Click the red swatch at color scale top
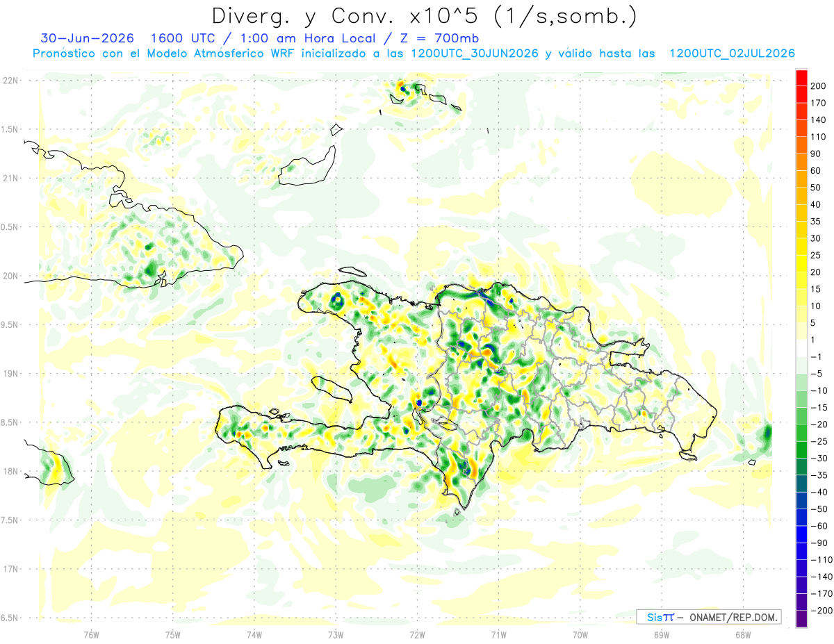The width and height of the screenshot is (834, 644). (x=801, y=78)
